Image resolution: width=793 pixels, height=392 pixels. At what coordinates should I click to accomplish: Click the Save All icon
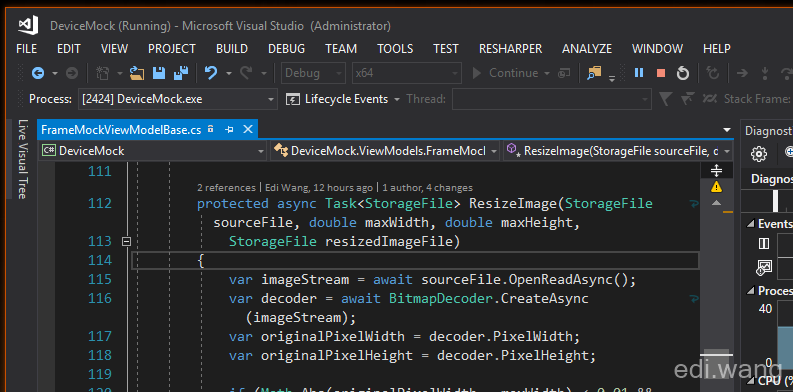click(181, 73)
